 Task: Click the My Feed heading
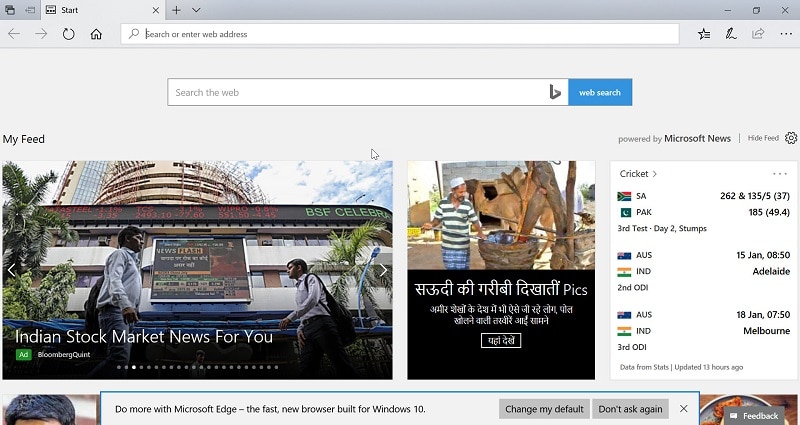23,139
